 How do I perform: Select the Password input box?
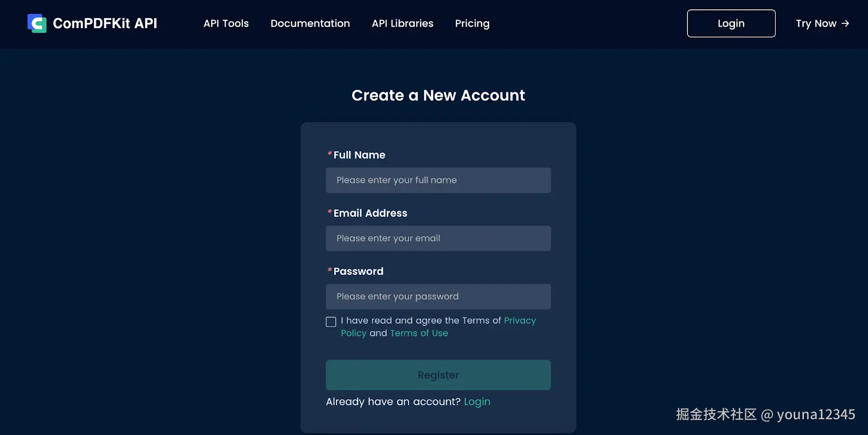point(438,297)
